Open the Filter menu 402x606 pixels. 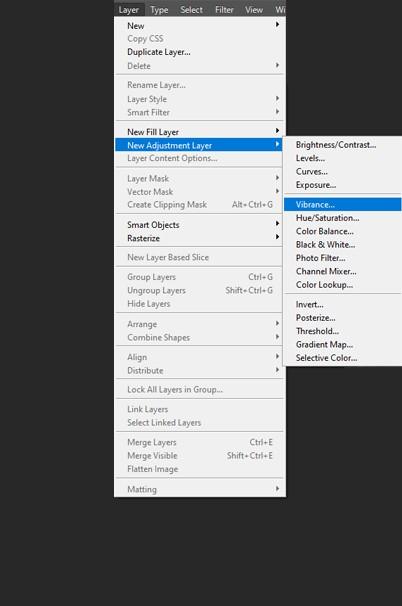[x=224, y=10]
